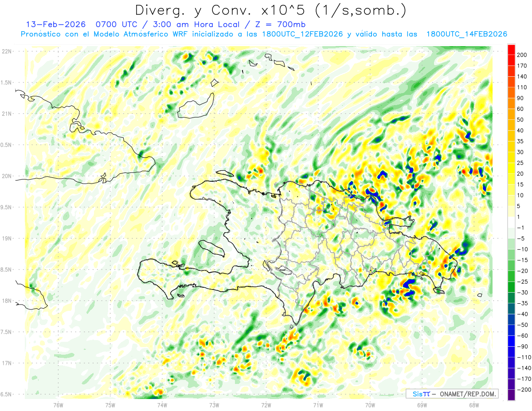532x411 pixels.
Task: Click the '-40' value on the color scale
Action: [522, 314]
